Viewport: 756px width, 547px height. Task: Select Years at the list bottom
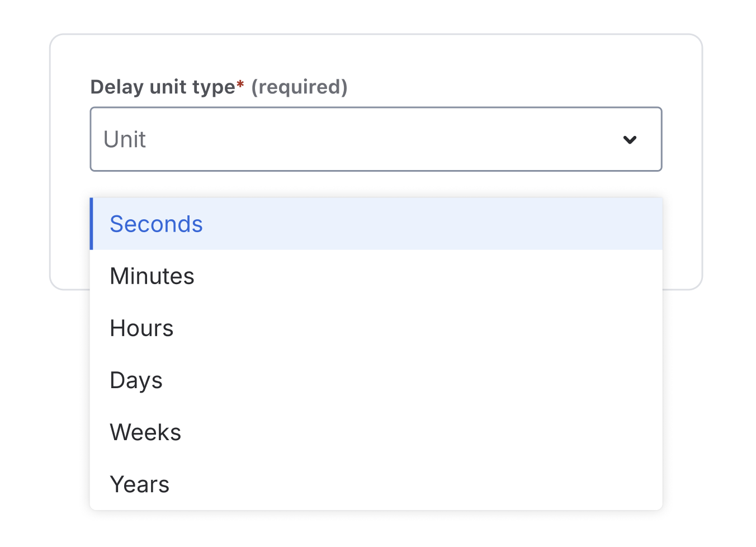(140, 484)
